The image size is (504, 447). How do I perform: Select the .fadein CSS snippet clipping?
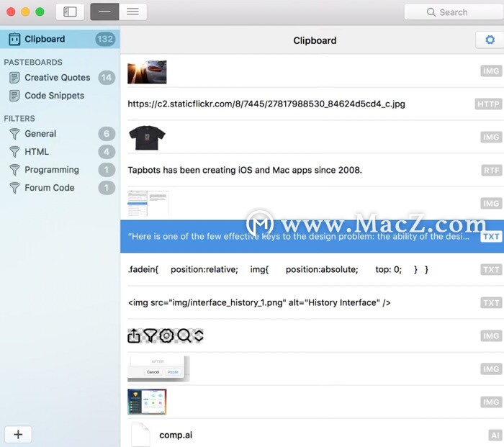tap(312, 269)
